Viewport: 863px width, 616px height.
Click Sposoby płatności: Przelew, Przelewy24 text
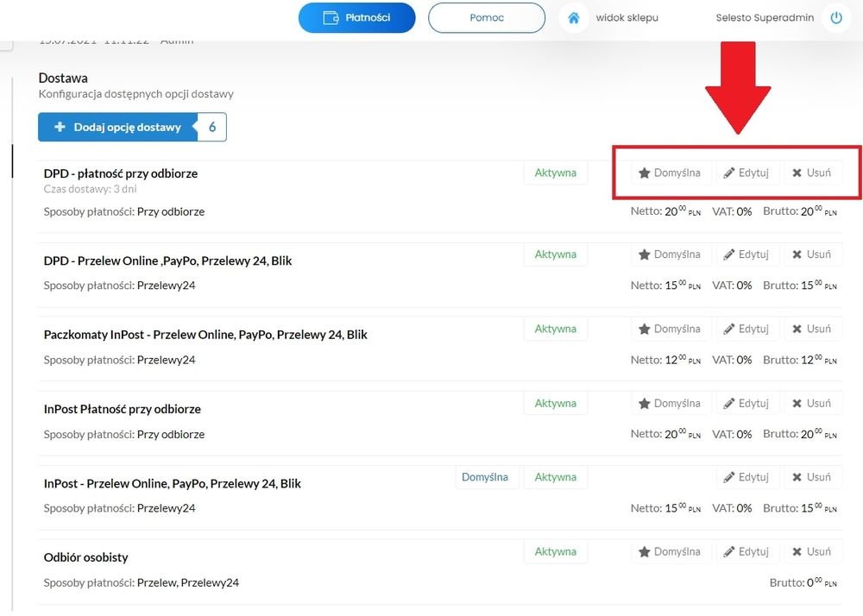pos(141,582)
